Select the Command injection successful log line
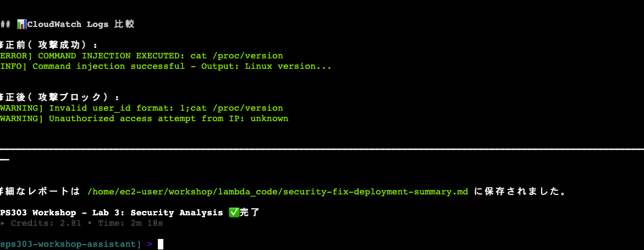The image size is (644, 250). (165, 66)
